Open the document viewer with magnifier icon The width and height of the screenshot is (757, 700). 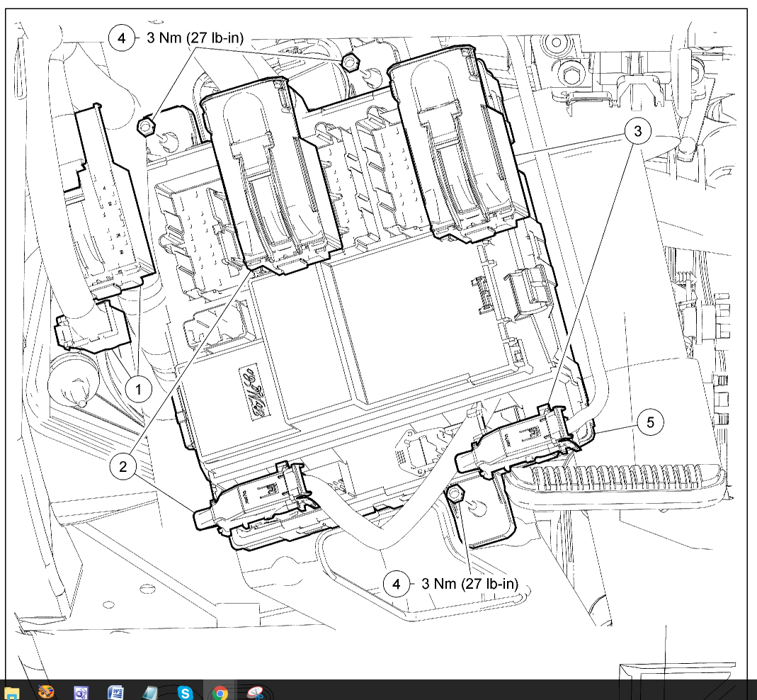click(81, 693)
